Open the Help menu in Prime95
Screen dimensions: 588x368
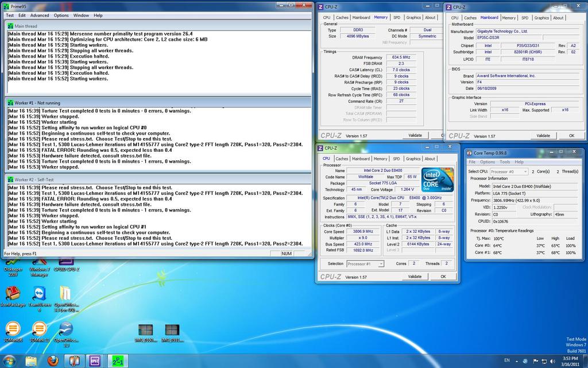98,16
